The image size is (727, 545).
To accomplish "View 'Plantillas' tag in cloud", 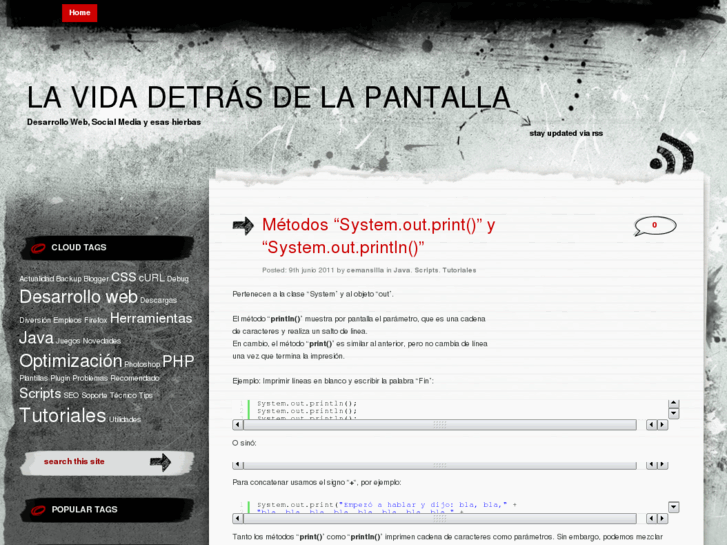I will (x=33, y=378).
